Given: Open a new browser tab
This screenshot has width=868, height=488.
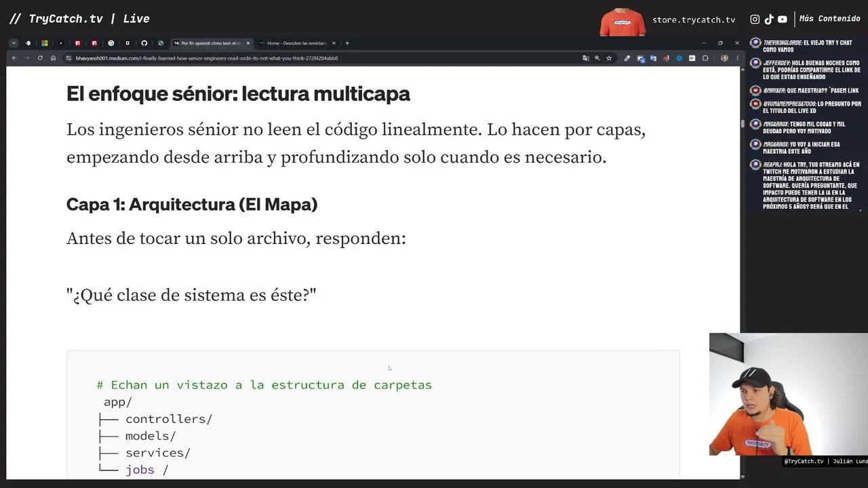Looking at the screenshot, I should 347,43.
